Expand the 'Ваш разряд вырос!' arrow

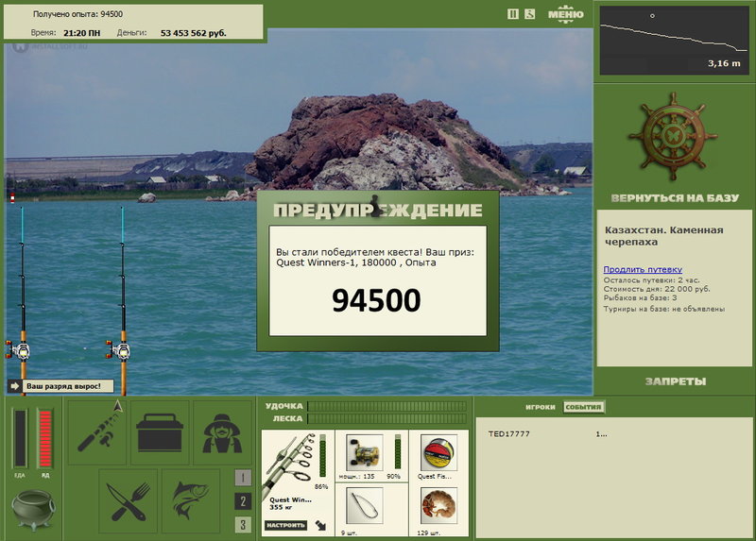(15, 386)
